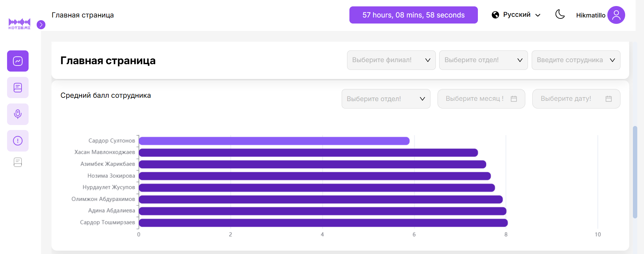
Task: Click the microphone icon in sidebar
Action: pos(18,114)
